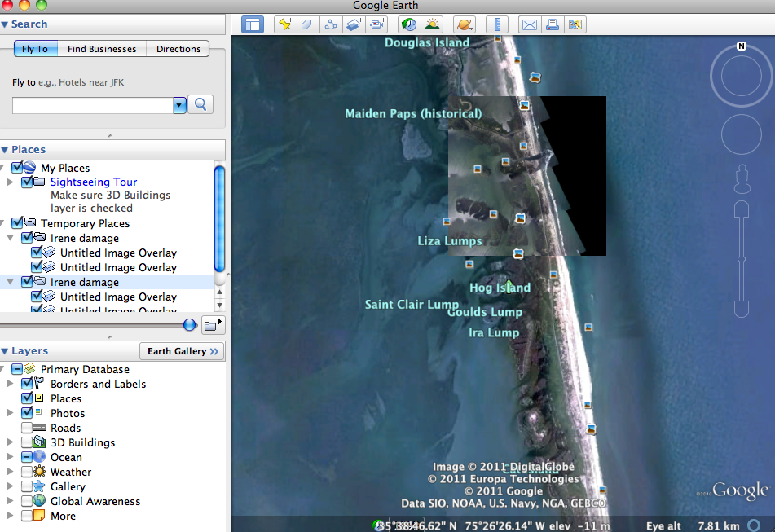
Task: Click the scroll down arrow in Places
Action: (219, 306)
